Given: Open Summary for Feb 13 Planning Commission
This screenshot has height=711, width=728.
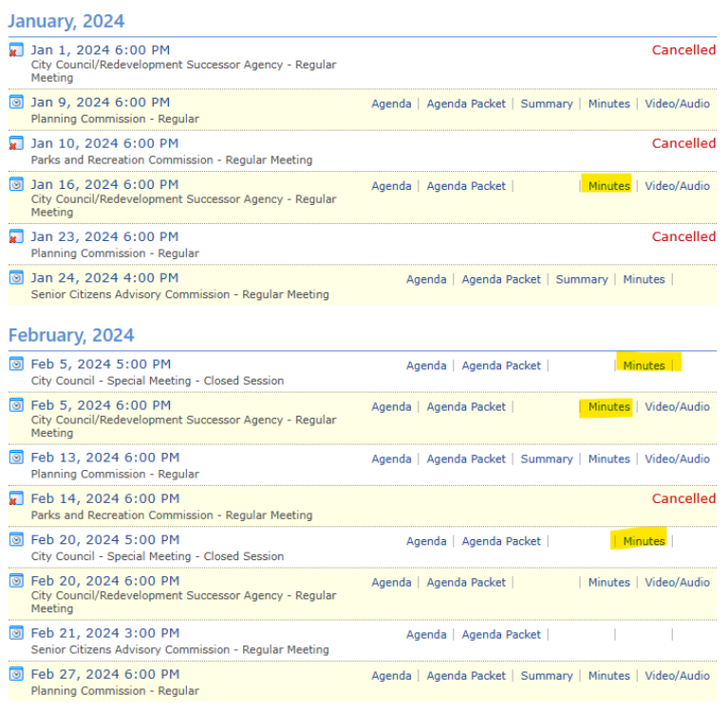Looking at the screenshot, I should coord(547,458).
